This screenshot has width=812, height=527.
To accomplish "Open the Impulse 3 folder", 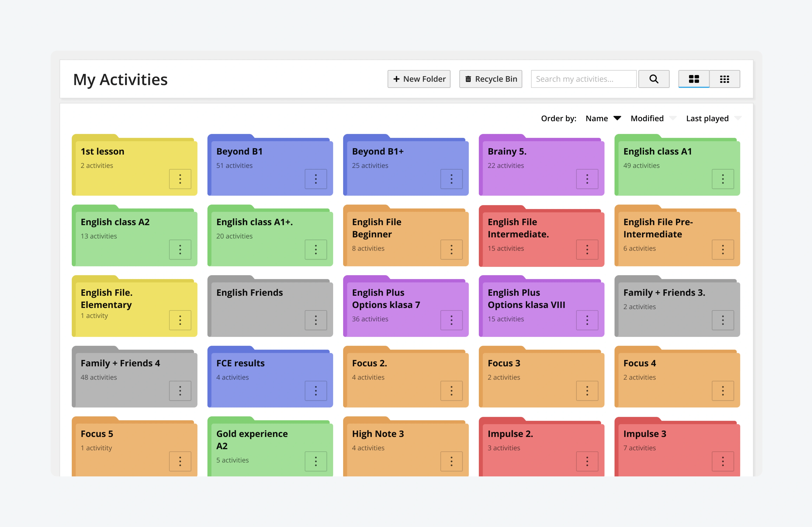I will [x=677, y=446].
